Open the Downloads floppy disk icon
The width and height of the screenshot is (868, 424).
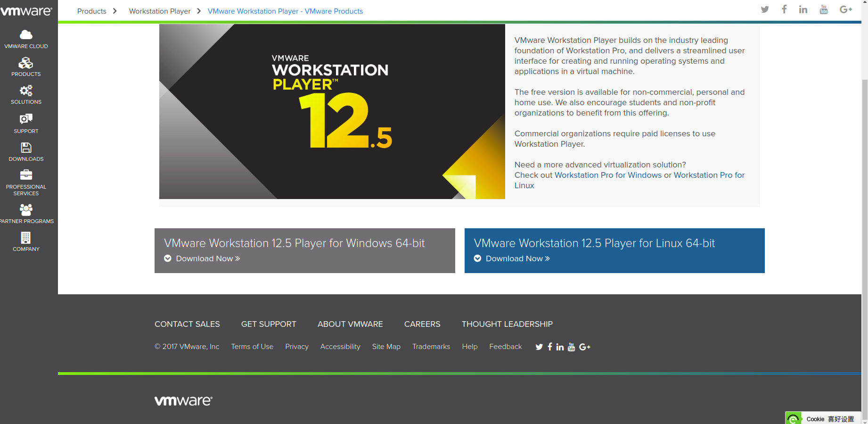pyautogui.click(x=26, y=148)
